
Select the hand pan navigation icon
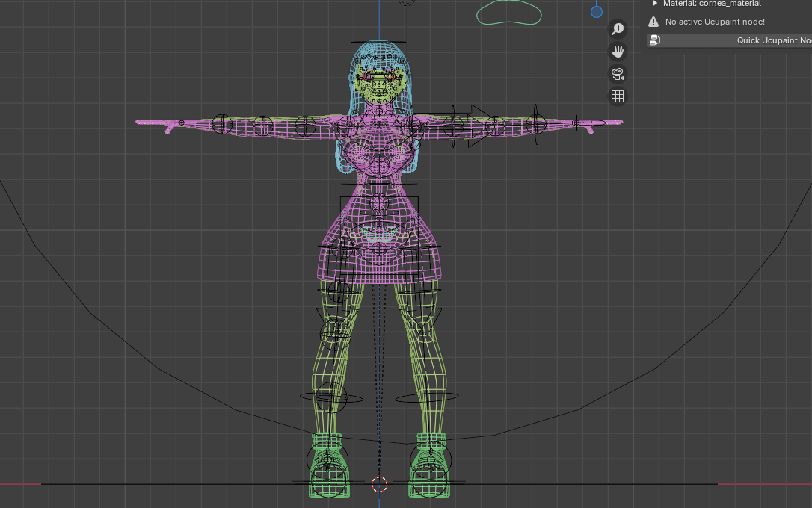(618, 51)
